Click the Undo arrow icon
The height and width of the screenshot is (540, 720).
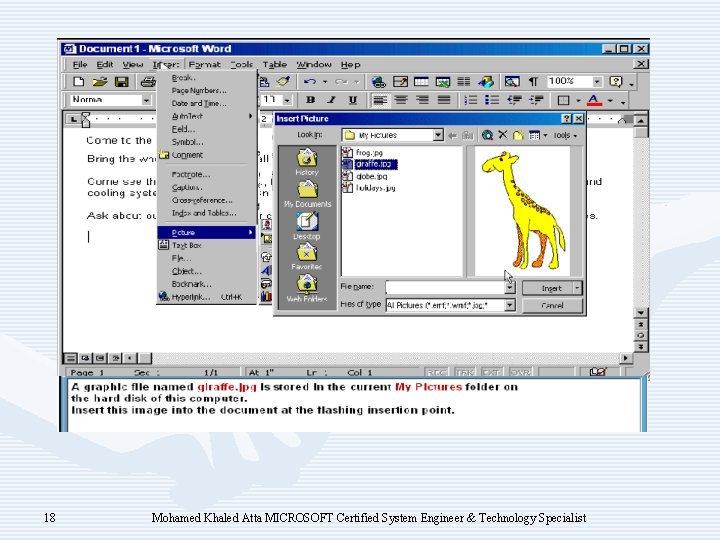310,82
